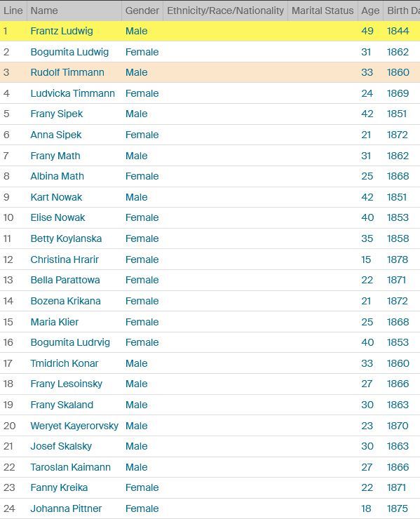420x519 pixels.
Task: Open Bogumita Ludrvig on line 16
Action: click(x=70, y=342)
